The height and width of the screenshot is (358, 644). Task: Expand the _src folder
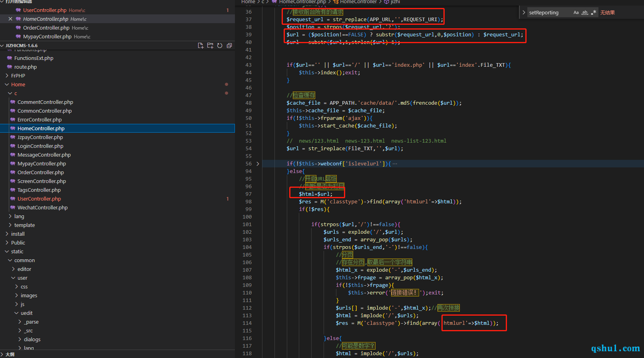click(20, 330)
